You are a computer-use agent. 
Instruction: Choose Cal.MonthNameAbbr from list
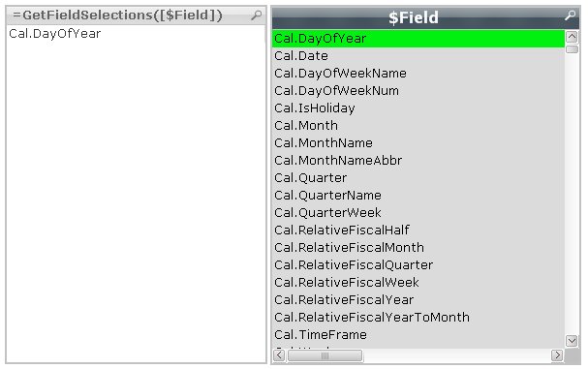(418, 161)
